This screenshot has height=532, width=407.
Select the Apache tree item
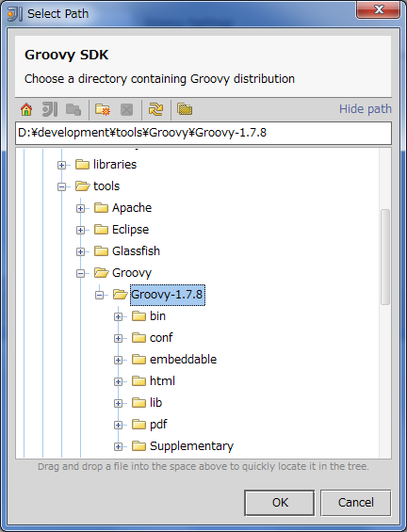(132, 208)
